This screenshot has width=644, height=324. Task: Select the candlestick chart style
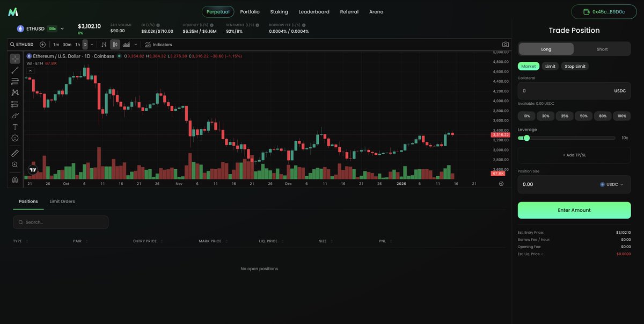(115, 45)
